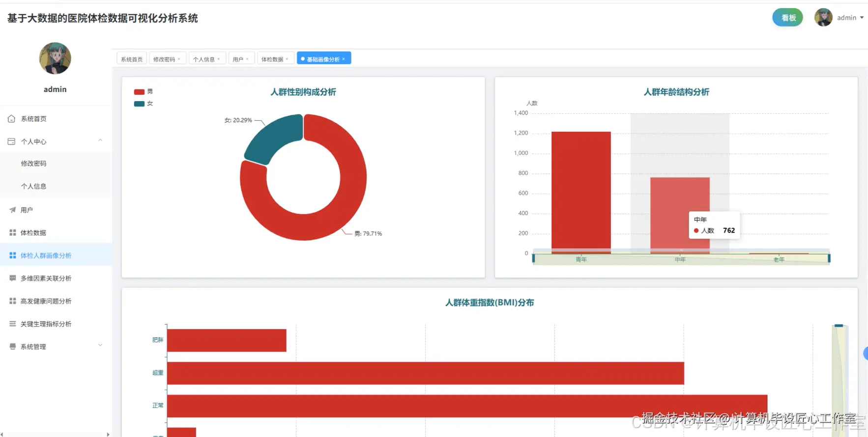Click the 青年 bar in age chart
Image resolution: width=868 pixels, height=437 pixels.
(x=581, y=192)
